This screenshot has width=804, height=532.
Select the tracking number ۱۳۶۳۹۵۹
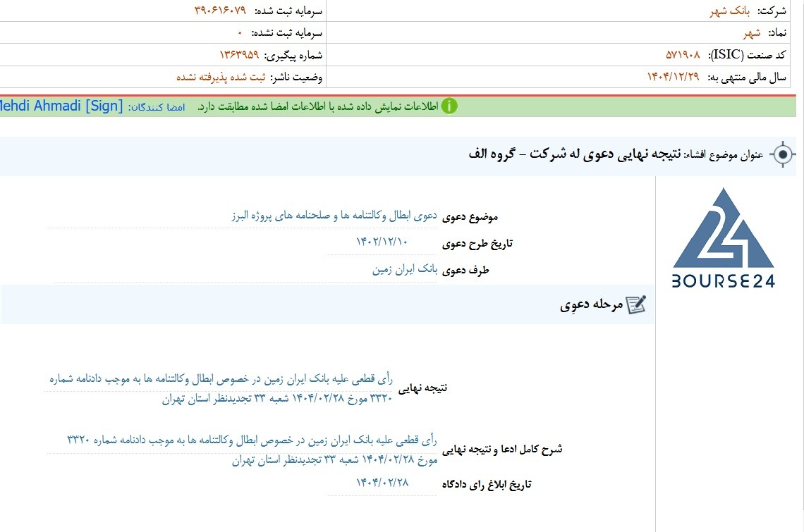pyautogui.click(x=240, y=55)
